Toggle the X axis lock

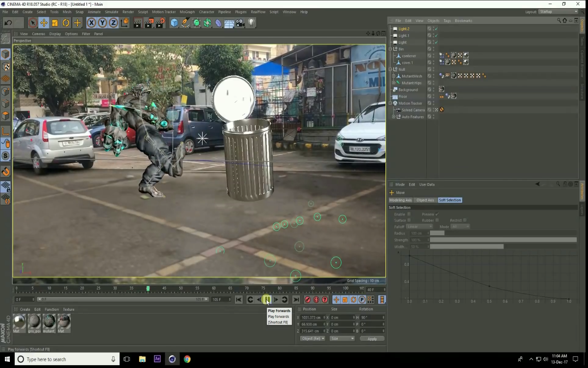pyautogui.click(x=91, y=23)
